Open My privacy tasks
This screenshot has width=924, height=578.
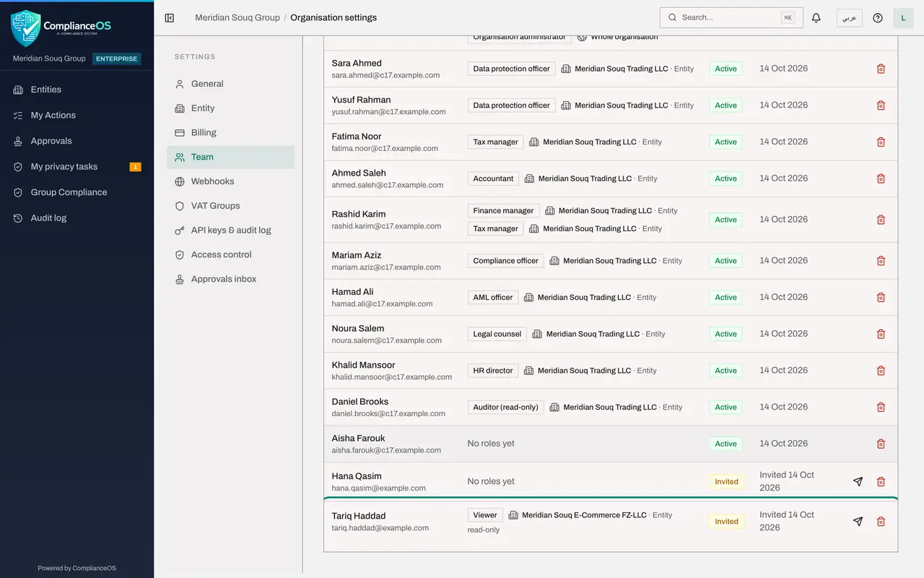pos(77,167)
